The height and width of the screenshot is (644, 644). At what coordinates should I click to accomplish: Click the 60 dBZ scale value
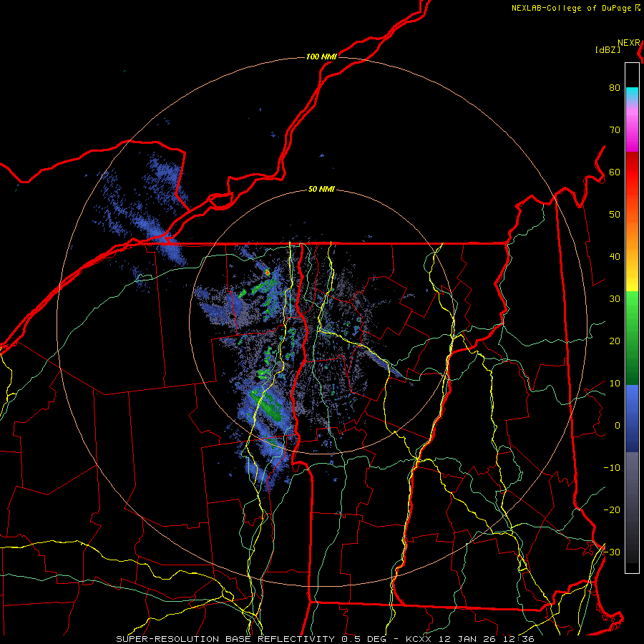pos(615,172)
